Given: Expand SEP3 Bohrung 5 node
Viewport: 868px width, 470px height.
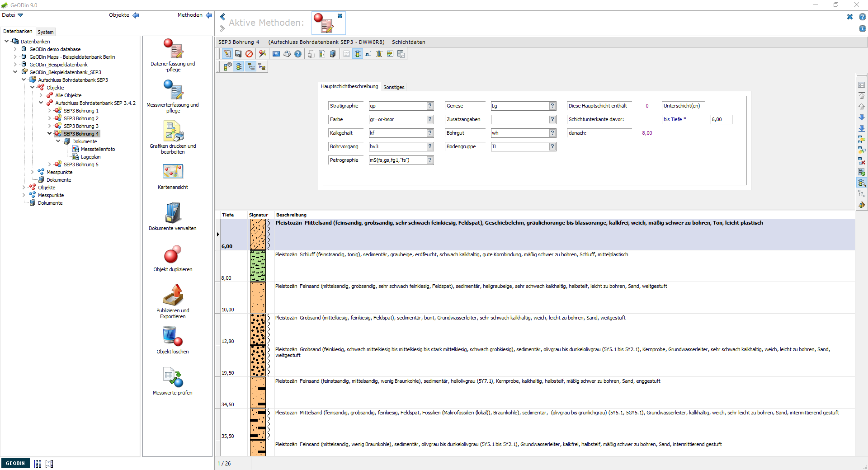Looking at the screenshot, I should (50, 164).
